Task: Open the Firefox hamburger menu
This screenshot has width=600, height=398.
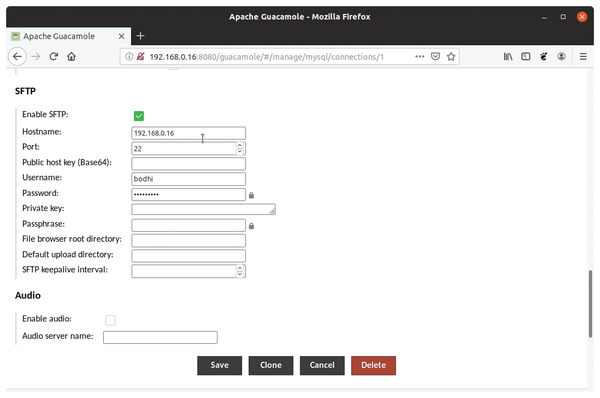Action: pyautogui.click(x=583, y=57)
